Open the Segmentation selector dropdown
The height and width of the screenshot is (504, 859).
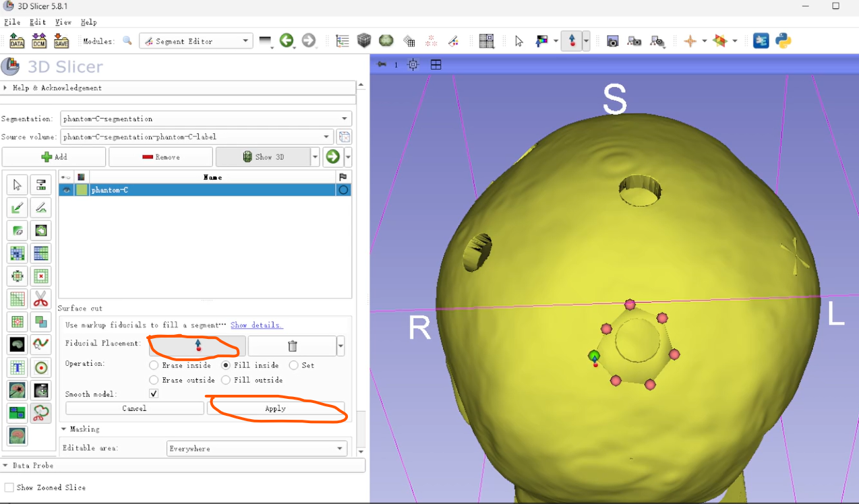click(x=206, y=119)
